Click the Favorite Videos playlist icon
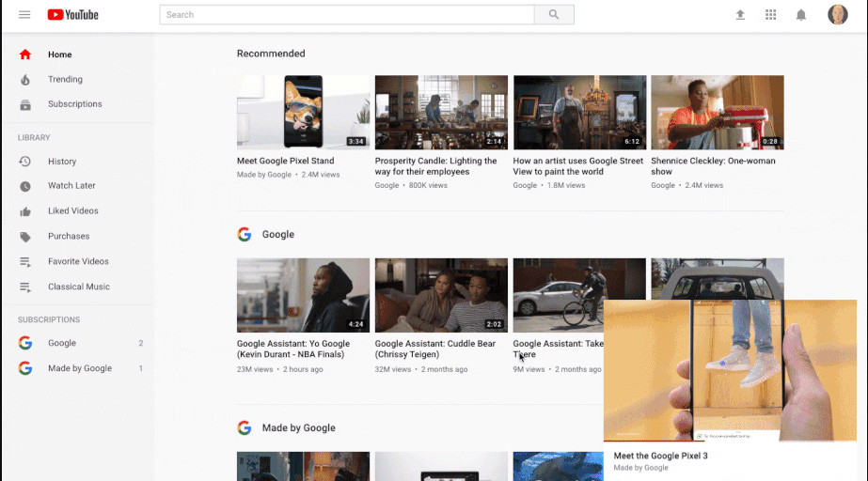The height and width of the screenshot is (481, 868). (24, 262)
